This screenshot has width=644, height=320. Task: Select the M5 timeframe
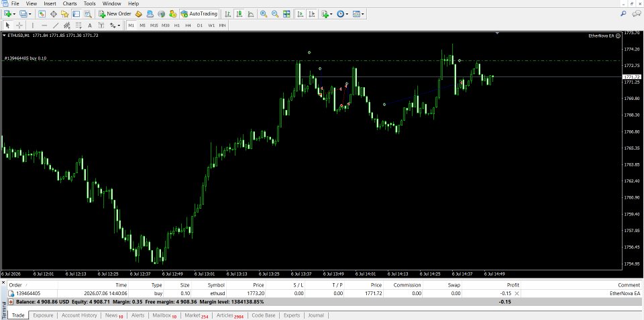coord(142,25)
